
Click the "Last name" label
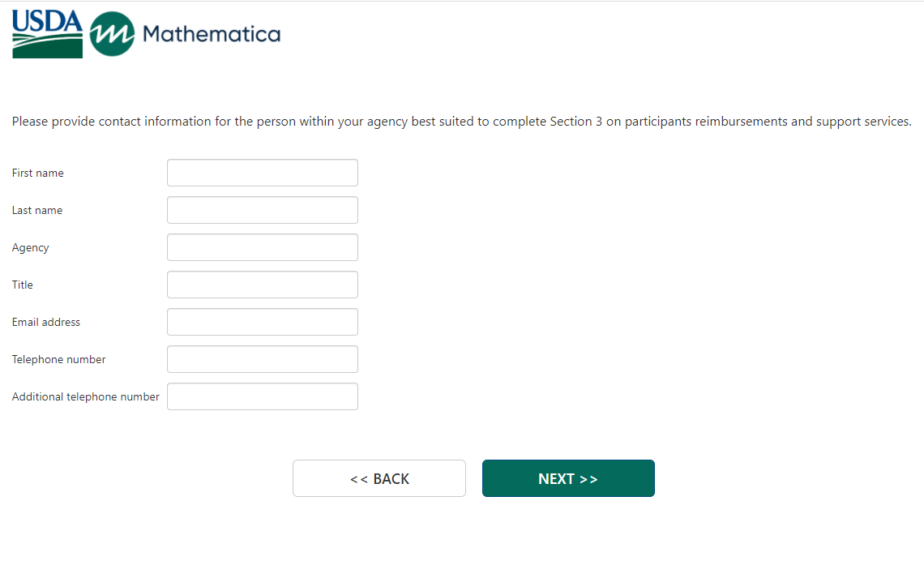point(37,210)
